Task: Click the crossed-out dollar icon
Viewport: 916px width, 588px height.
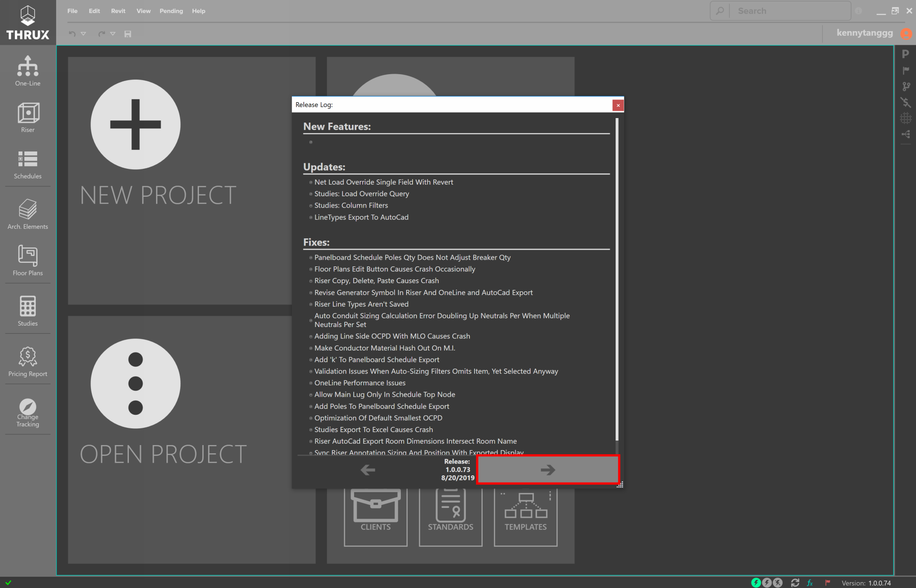Action: [x=906, y=102]
